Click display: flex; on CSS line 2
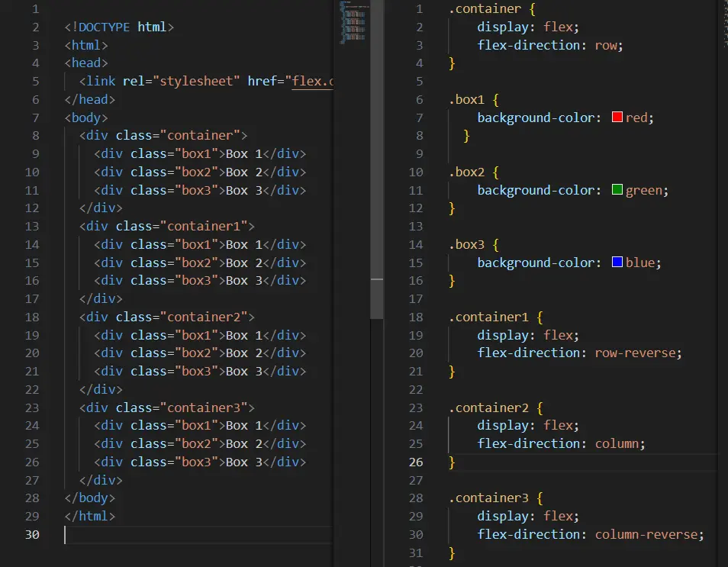Image resolution: width=728 pixels, height=567 pixels. click(528, 27)
